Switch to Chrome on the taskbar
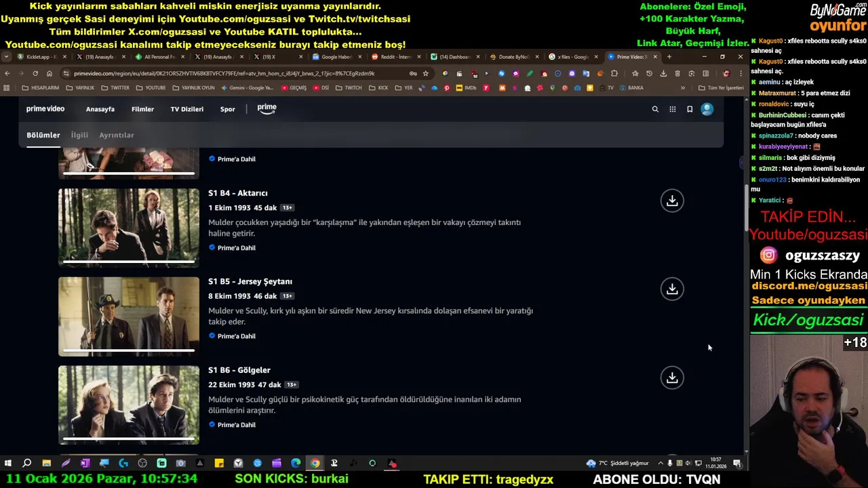Viewport: 868px width, 488px height. (315, 463)
